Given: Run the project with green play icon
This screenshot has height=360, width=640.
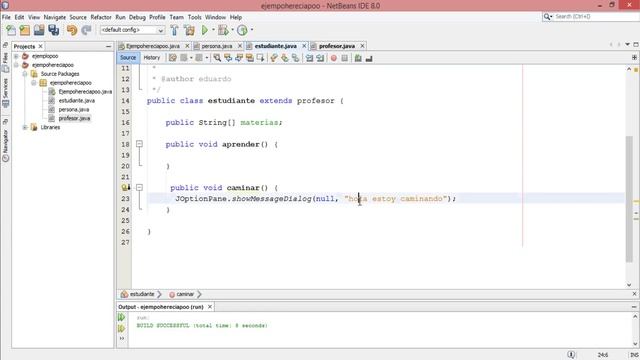Looking at the screenshot, I should click(x=205, y=30).
